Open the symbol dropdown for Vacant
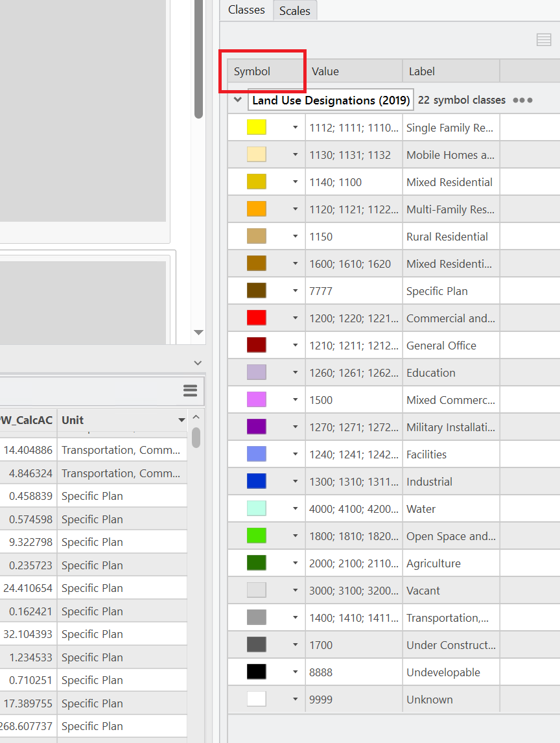 [295, 590]
